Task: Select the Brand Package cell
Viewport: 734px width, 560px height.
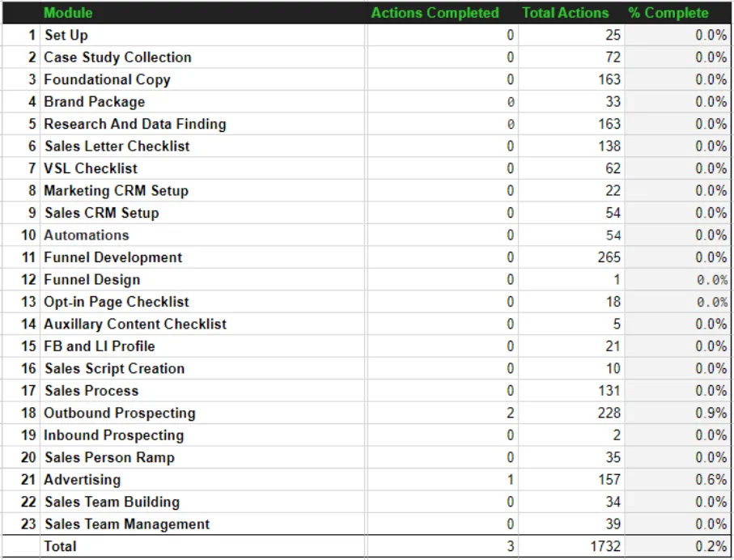Action: pyautogui.click(x=202, y=102)
